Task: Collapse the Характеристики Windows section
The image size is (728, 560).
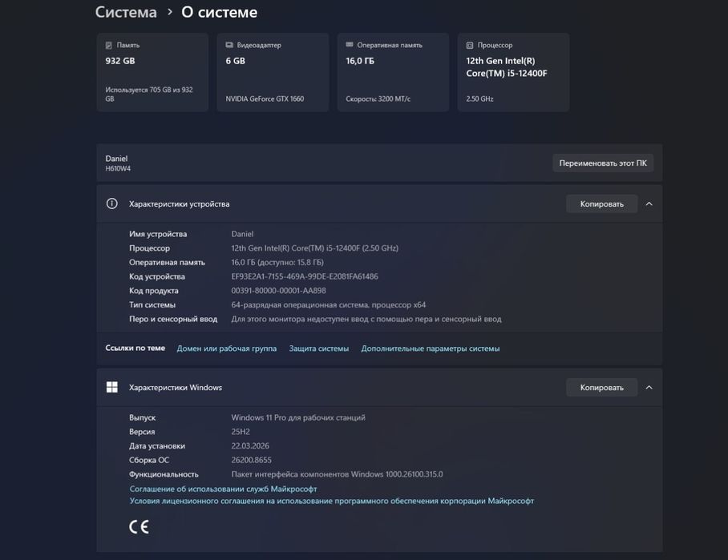Action: tap(649, 388)
